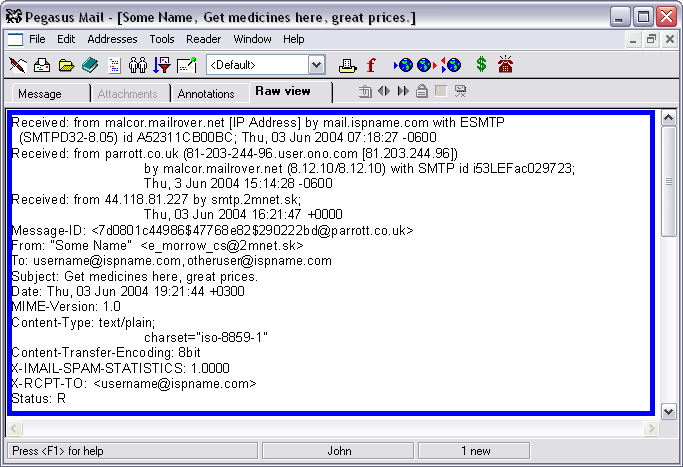Select the Raw view tab

pos(283,92)
